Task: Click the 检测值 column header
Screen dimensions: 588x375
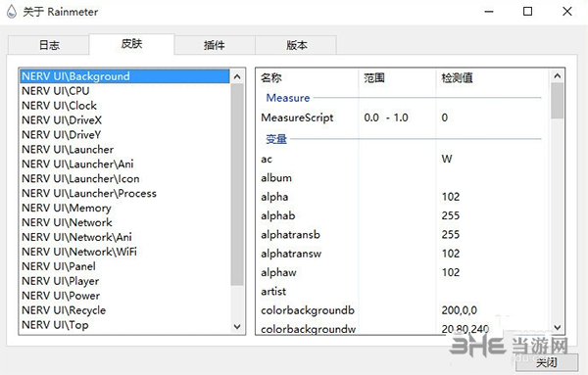Action: [492, 78]
